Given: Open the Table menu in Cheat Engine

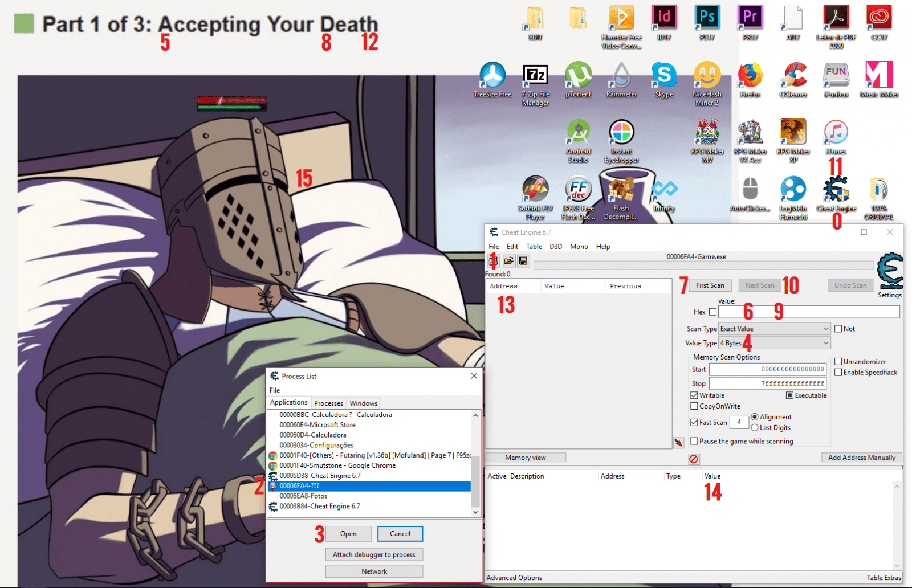Looking at the screenshot, I should point(534,247).
